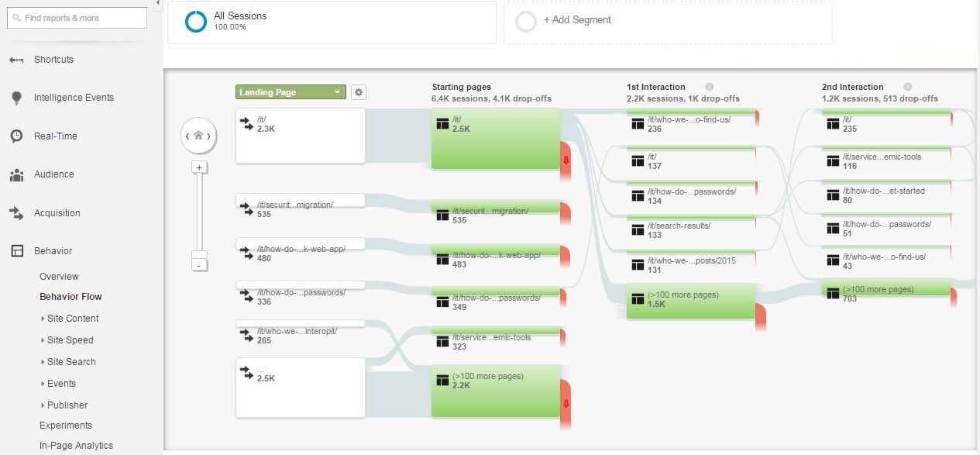This screenshot has width=980, height=455.
Task: Click the Intelligence Events lightbulb icon
Action: [x=16, y=98]
